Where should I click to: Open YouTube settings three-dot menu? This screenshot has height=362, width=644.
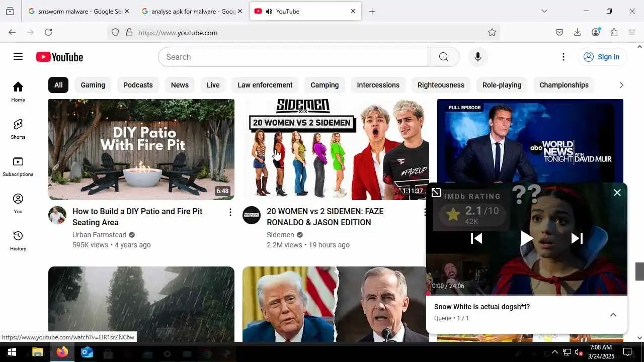click(563, 57)
